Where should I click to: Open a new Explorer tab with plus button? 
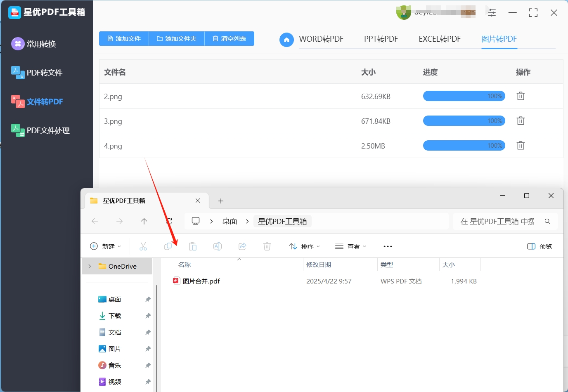[221, 201]
